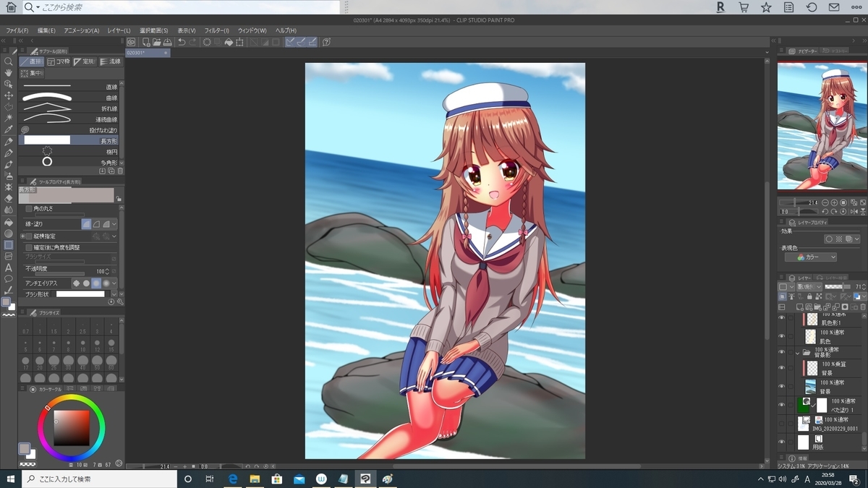This screenshot has height=488, width=868.
Task: Open the レイヤー(L) menu
Action: tap(119, 30)
